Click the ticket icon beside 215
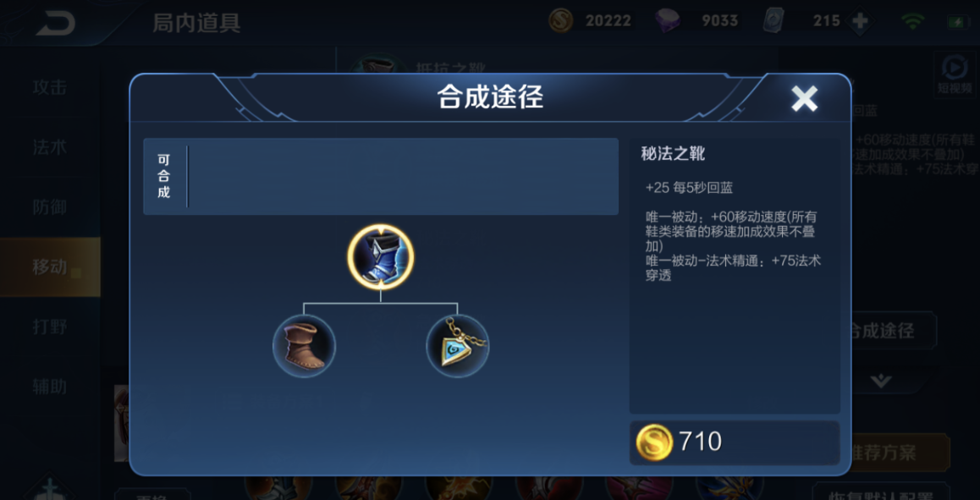 pyautogui.click(x=774, y=21)
